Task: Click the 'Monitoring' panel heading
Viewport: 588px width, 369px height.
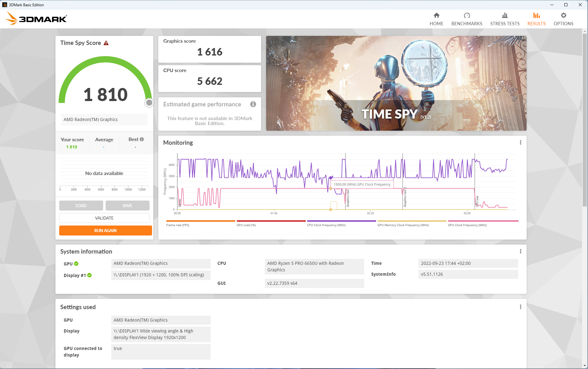Action: coord(178,143)
